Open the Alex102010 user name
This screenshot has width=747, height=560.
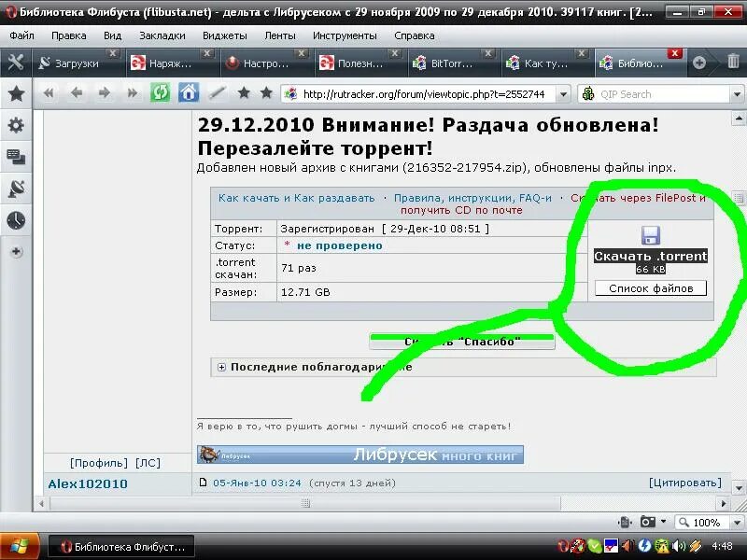point(88,483)
